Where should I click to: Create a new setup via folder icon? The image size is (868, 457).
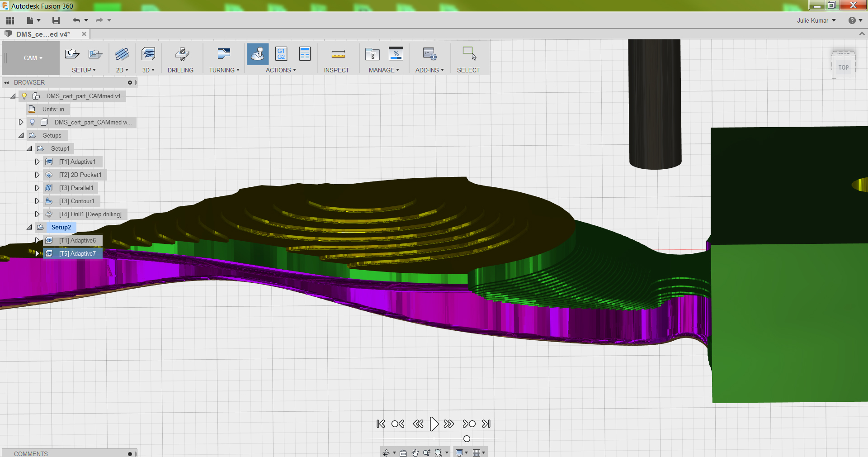(x=72, y=54)
